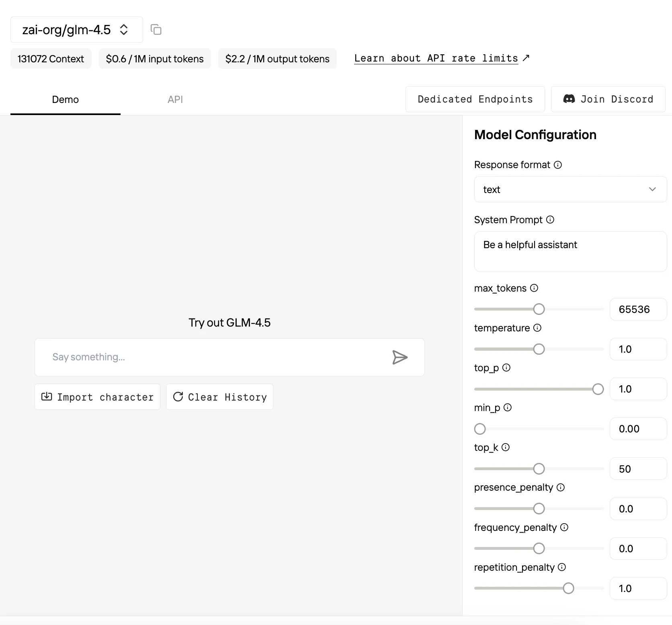Click the min_p value field 0.00
Screen dimensions: 672x625
click(x=638, y=429)
